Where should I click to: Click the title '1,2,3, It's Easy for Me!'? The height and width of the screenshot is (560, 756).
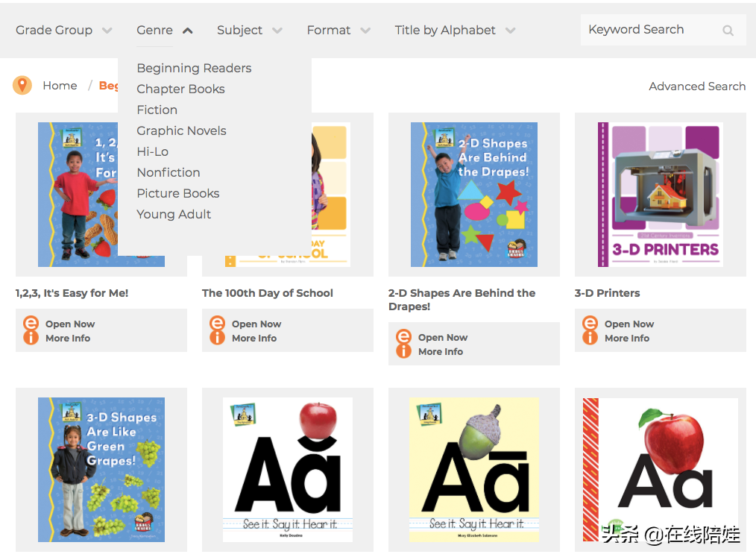[72, 293]
